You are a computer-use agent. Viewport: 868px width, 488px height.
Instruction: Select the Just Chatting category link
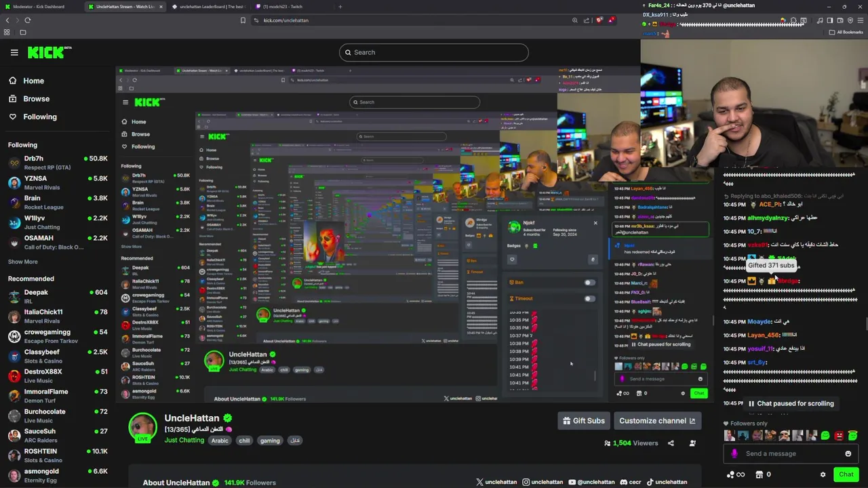tap(184, 441)
